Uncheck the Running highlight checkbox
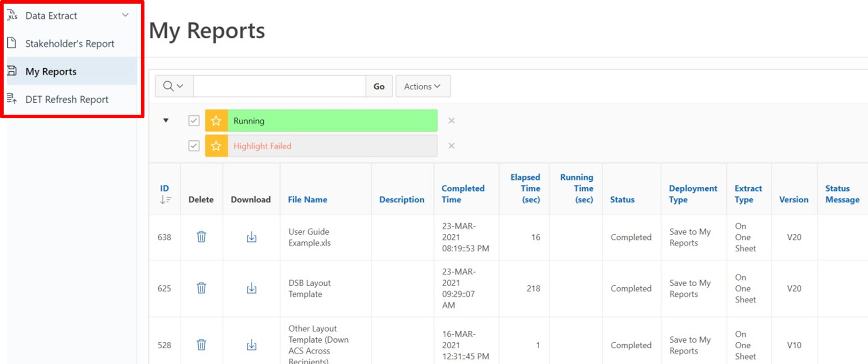Viewport: 868px width, 364px height. [194, 121]
